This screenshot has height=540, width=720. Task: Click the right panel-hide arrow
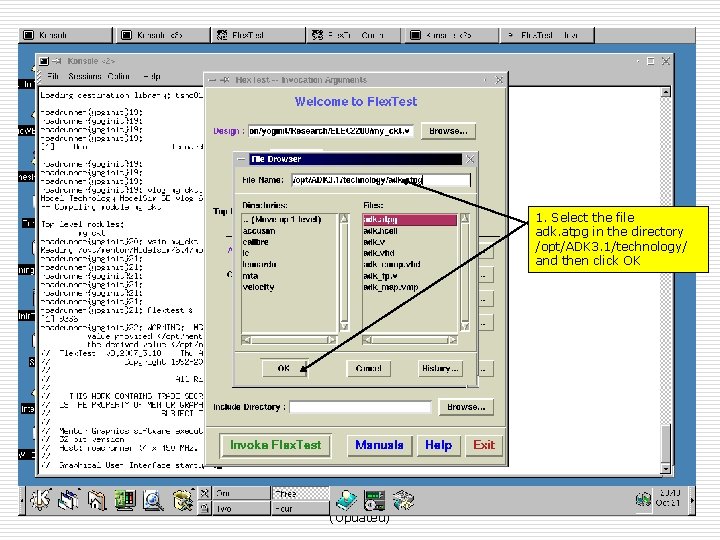point(692,501)
